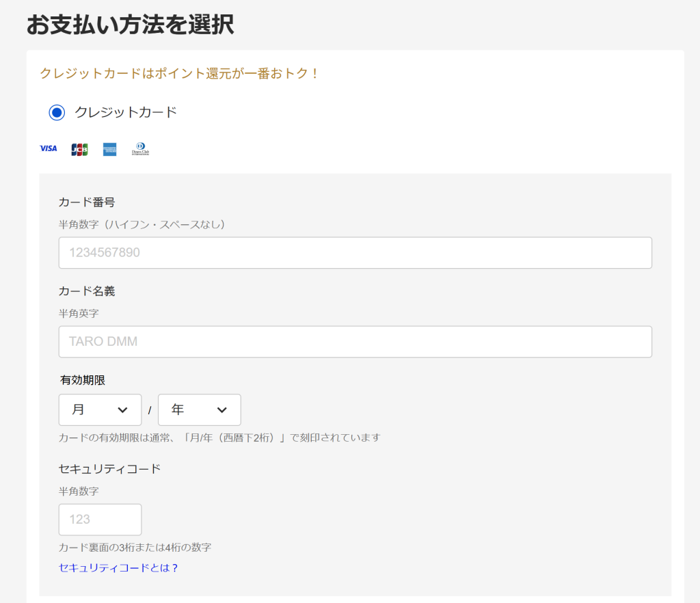Click the 有効期限 field label
The image size is (700, 603).
click(x=82, y=380)
